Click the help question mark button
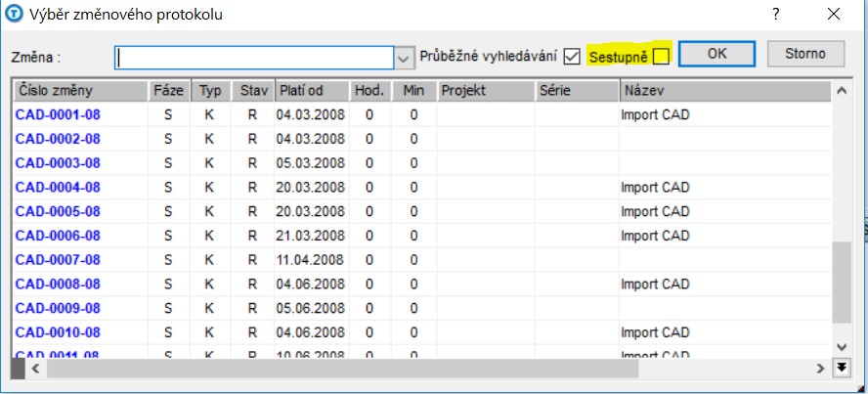 pos(775,14)
